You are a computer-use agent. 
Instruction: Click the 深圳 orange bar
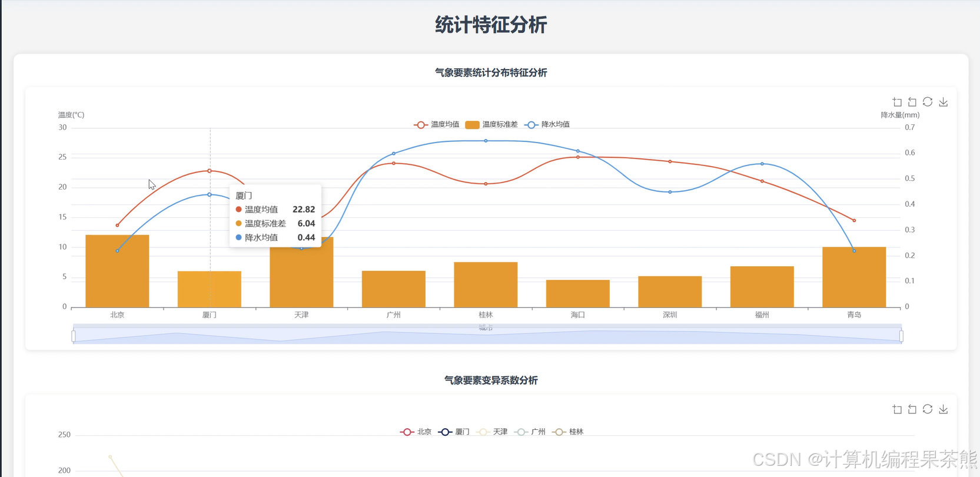tap(670, 291)
